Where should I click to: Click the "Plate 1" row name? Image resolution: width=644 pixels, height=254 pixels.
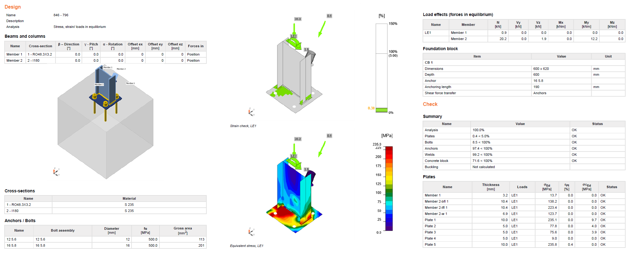click(430, 220)
